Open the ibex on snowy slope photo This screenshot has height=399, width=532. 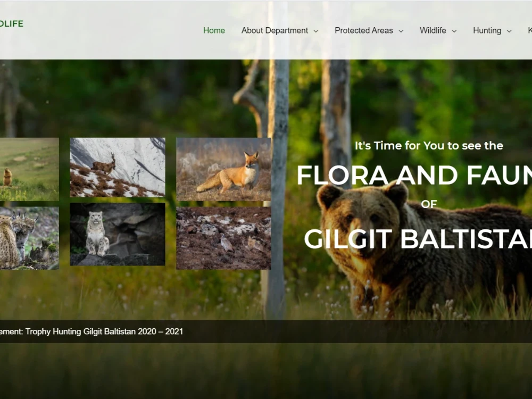coord(118,167)
